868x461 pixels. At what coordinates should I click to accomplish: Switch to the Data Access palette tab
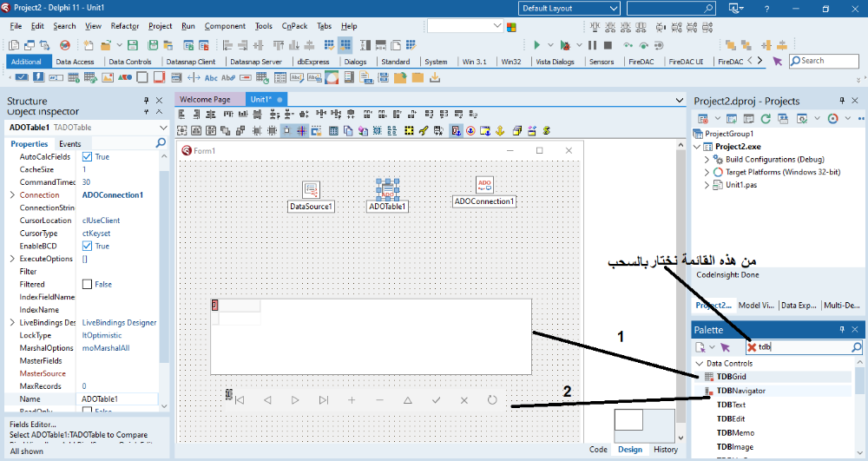(75, 62)
